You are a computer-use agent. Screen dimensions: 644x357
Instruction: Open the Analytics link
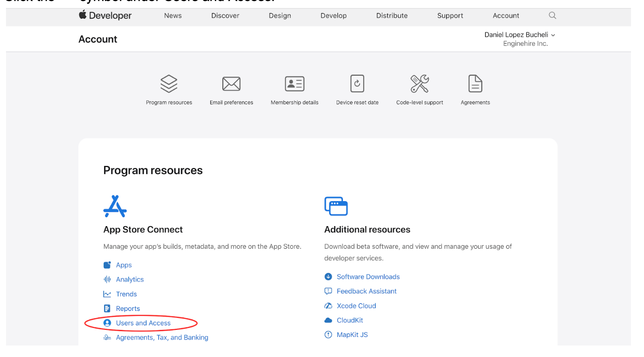(x=130, y=280)
